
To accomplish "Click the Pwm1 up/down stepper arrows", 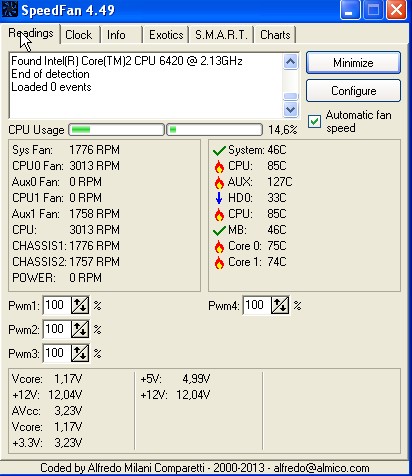I will coord(80,305).
